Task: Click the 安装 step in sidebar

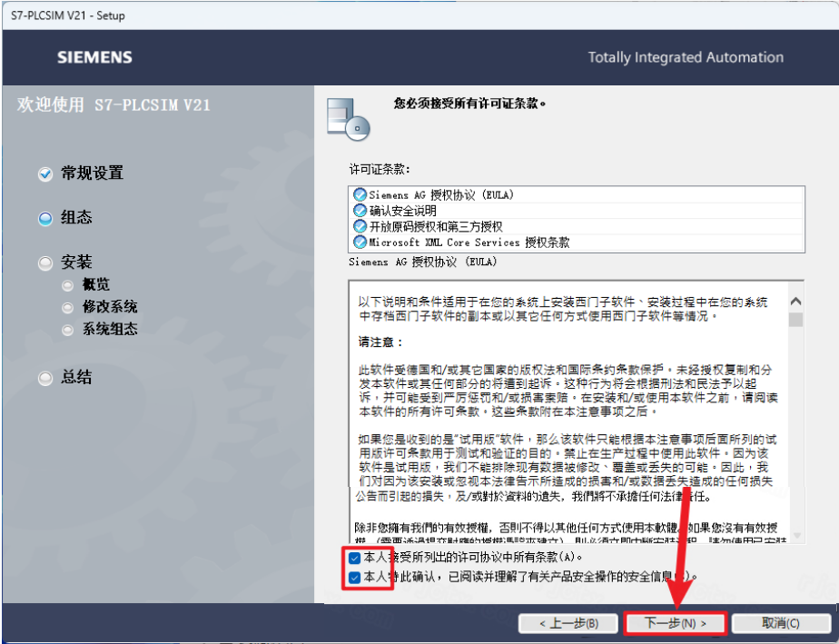Action: (76, 263)
